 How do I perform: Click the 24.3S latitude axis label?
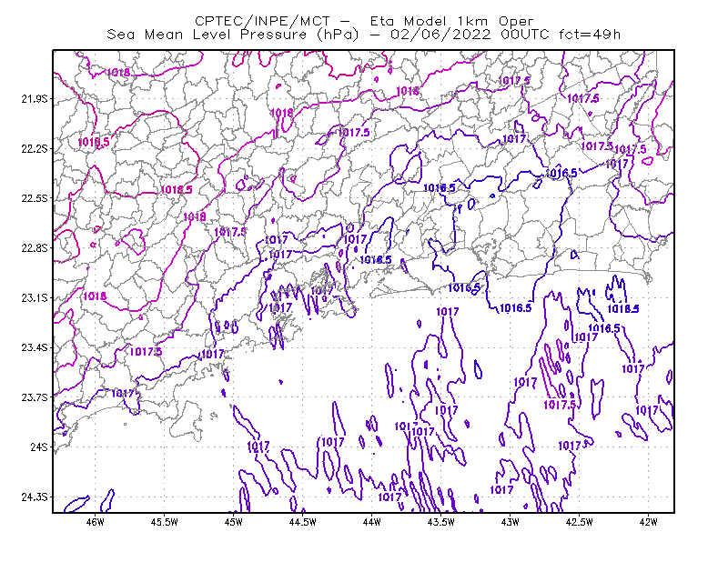[34, 497]
